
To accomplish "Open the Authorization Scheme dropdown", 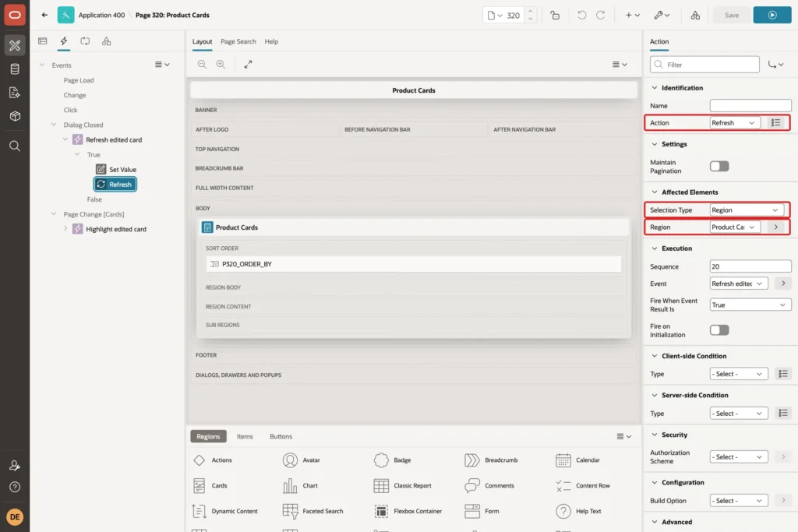I will [x=739, y=456].
